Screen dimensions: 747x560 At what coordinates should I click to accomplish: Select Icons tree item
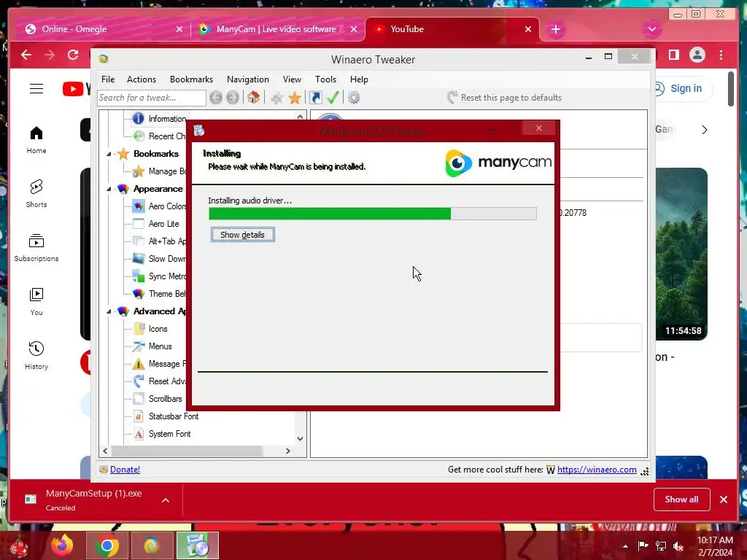click(x=150, y=329)
